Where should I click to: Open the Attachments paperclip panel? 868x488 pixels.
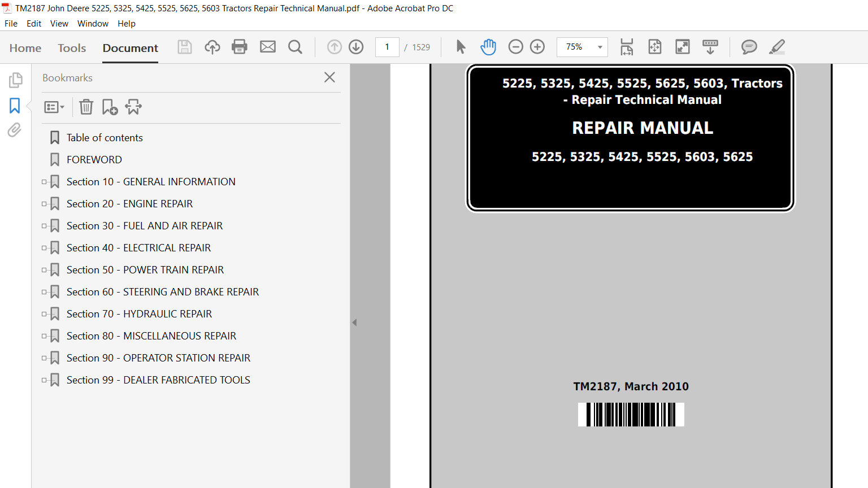15,130
